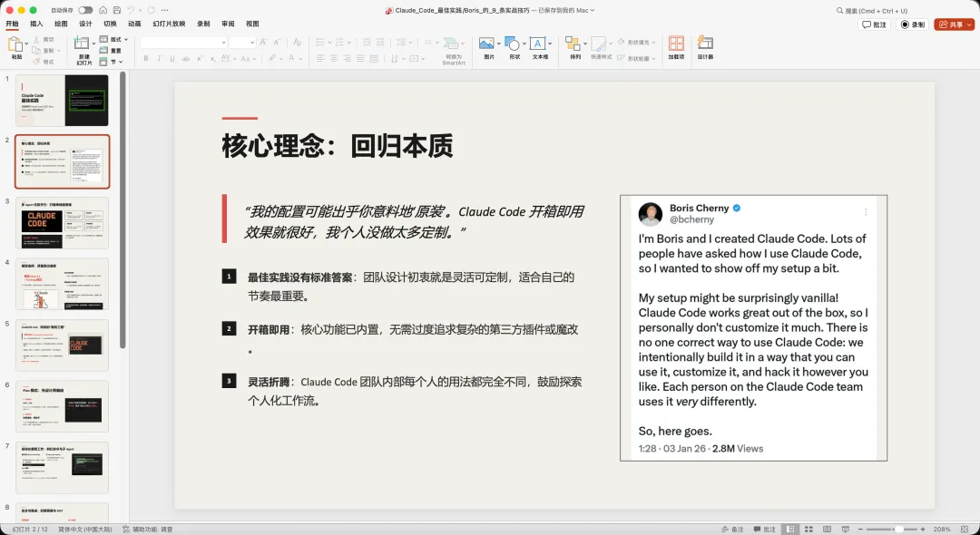This screenshot has width=980, height=535.
Task: Click the 图片 picture icon
Action: 486,44
